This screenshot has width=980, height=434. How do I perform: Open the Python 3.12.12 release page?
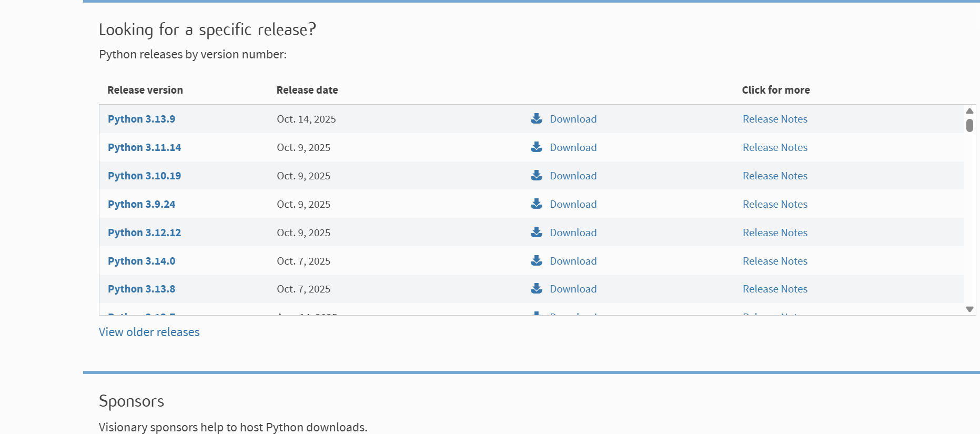click(144, 233)
